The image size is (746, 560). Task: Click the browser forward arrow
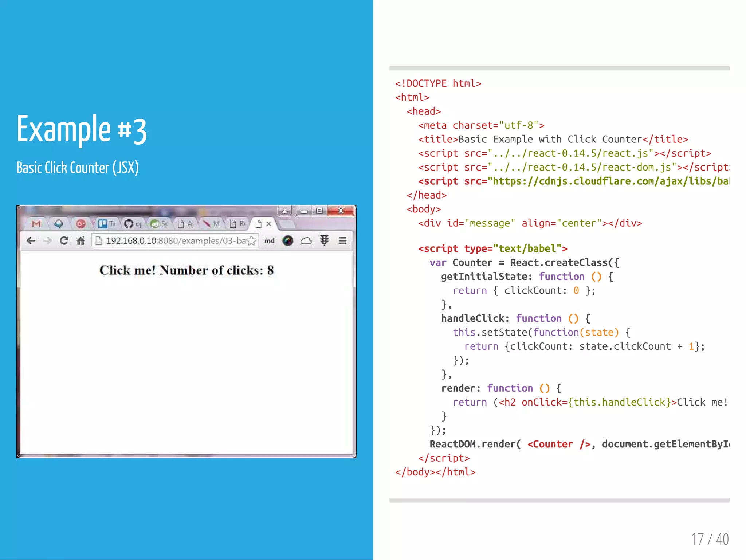tap(47, 240)
